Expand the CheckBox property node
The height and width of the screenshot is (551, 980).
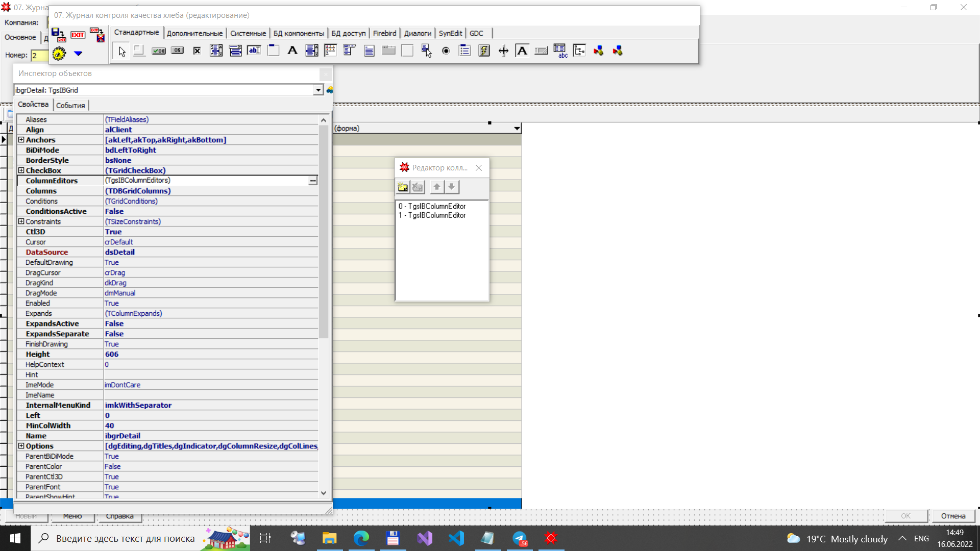(x=21, y=170)
